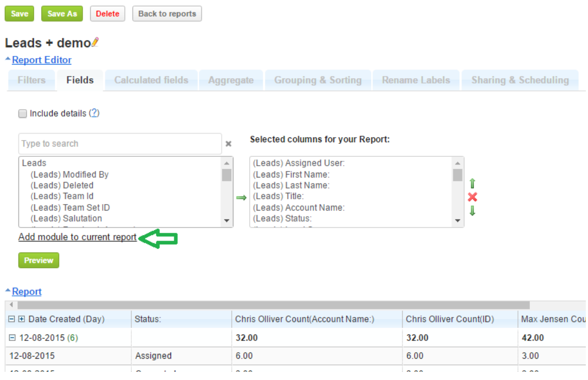Click Add module to current report link
Screen dimensions: 588x380
[x=78, y=237]
